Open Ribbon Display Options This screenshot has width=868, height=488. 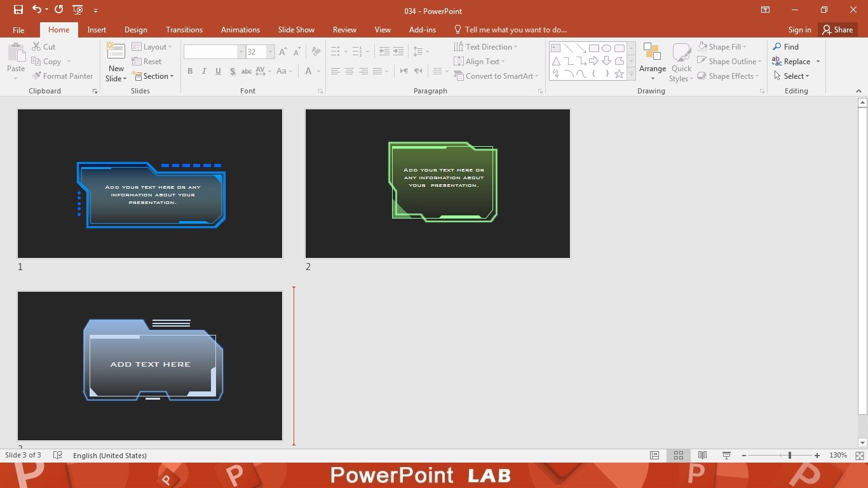765,10
